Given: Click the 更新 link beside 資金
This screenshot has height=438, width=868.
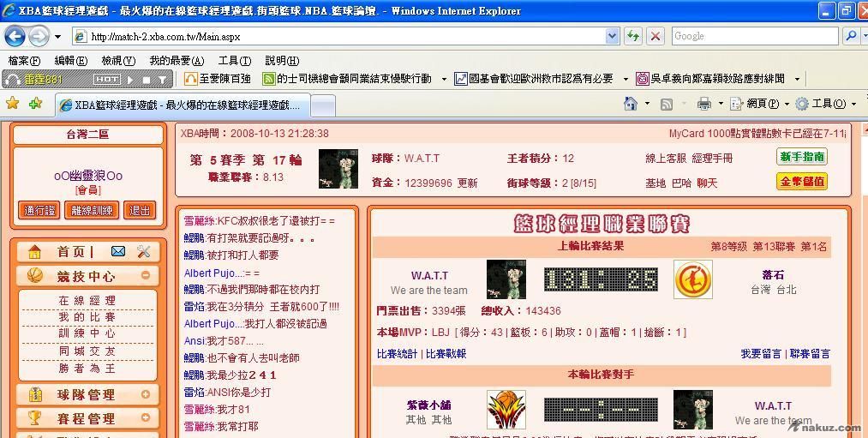Looking at the screenshot, I should pos(467,183).
